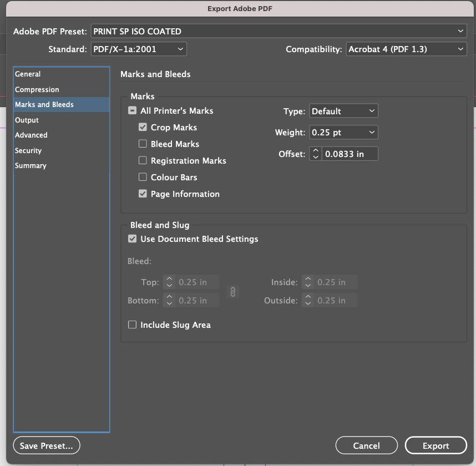
Task: Click the Offset value input field
Action: [350, 154]
